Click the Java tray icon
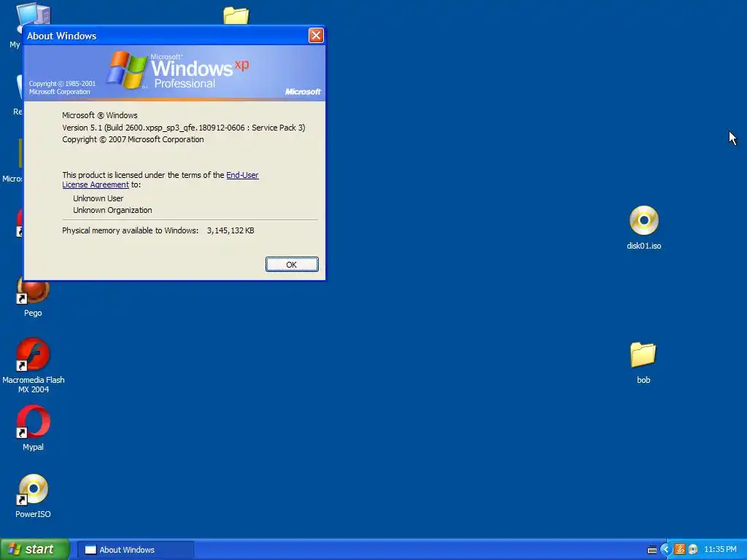 [680, 550]
